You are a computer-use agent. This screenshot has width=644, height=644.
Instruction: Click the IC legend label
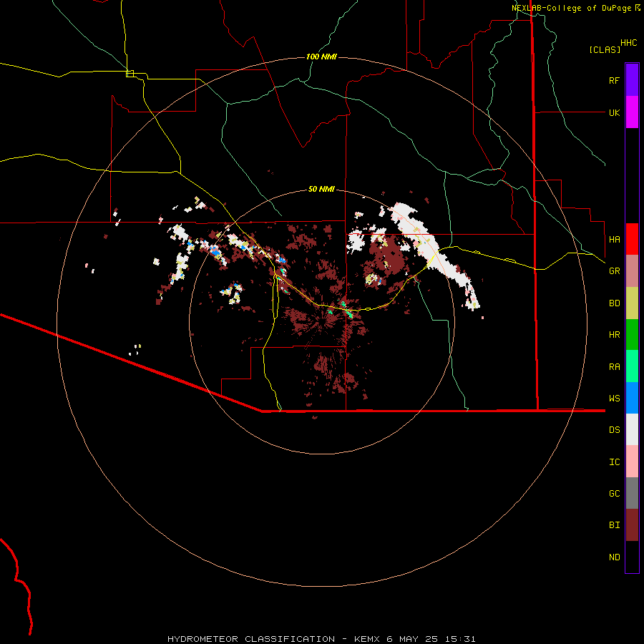[x=614, y=462]
